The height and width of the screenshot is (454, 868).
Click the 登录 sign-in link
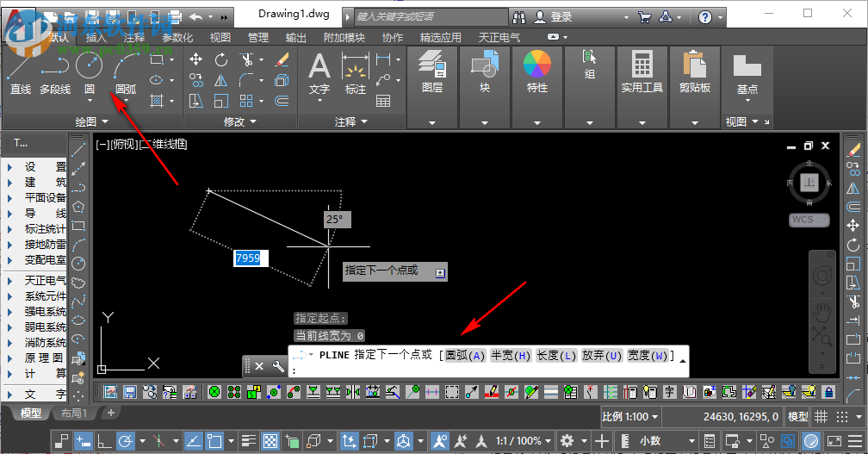(x=561, y=17)
